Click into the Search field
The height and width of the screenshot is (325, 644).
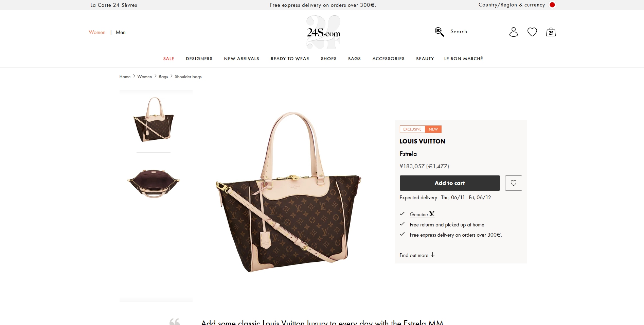click(x=476, y=32)
